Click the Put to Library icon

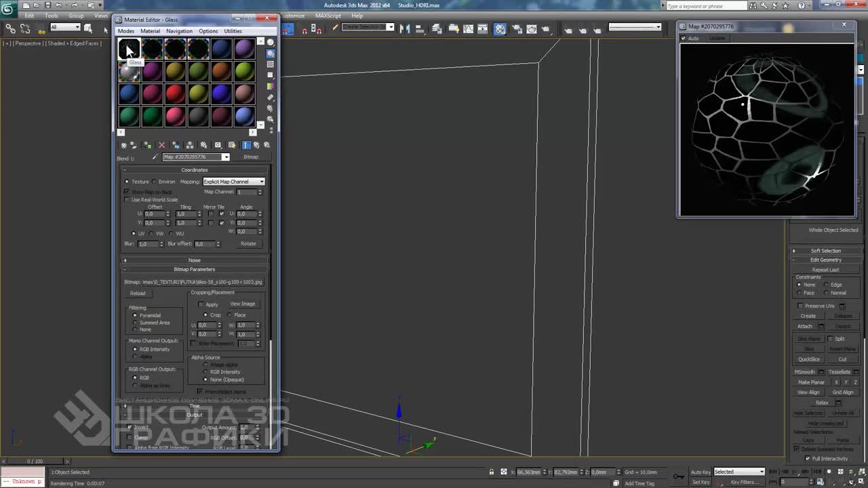(203, 145)
